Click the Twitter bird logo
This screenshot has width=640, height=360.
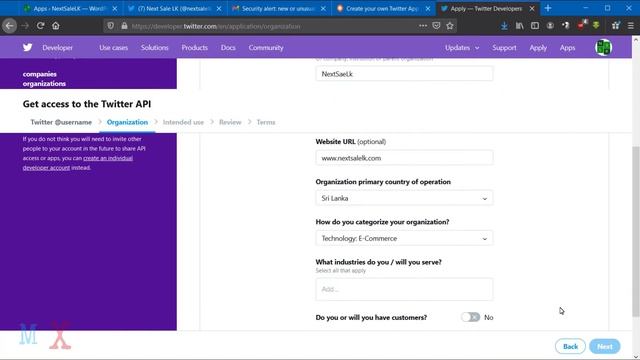pos(28,47)
